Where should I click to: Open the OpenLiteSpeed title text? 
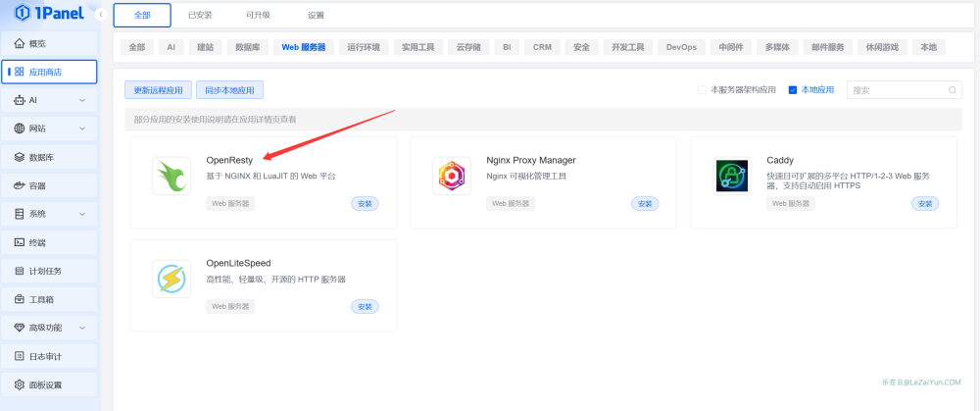239,263
